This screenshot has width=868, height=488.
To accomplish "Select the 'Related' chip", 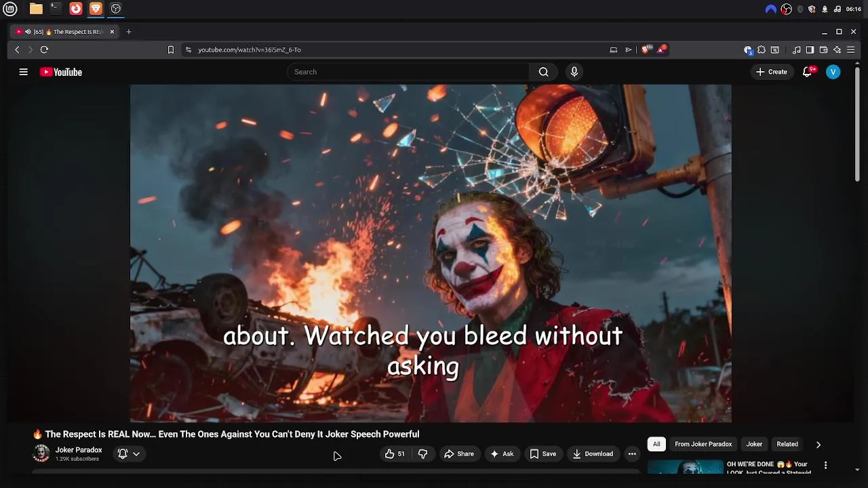I will 787,444.
